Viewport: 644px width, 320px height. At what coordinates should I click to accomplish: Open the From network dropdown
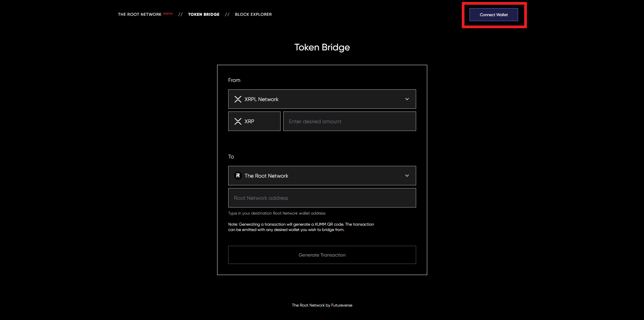point(321,99)
